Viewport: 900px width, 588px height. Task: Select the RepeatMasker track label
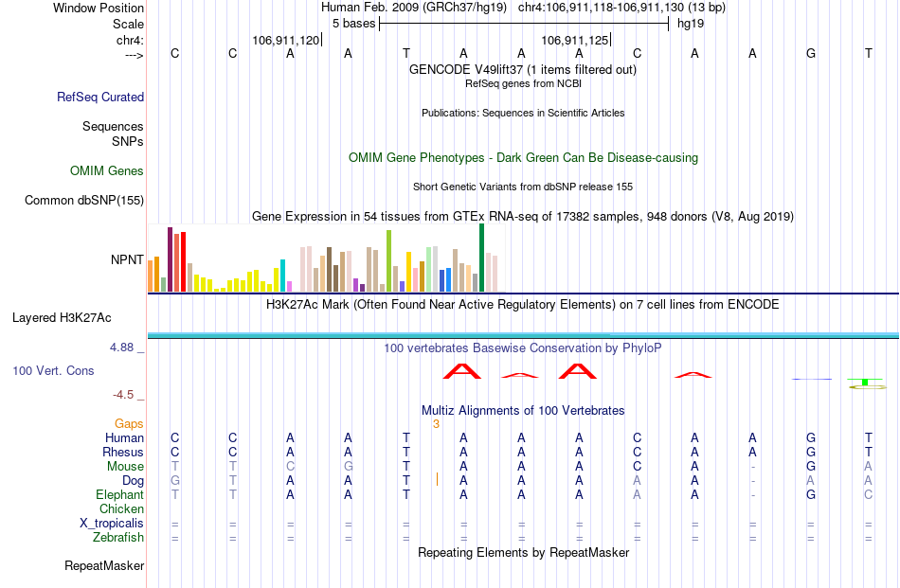click(104, 565)
